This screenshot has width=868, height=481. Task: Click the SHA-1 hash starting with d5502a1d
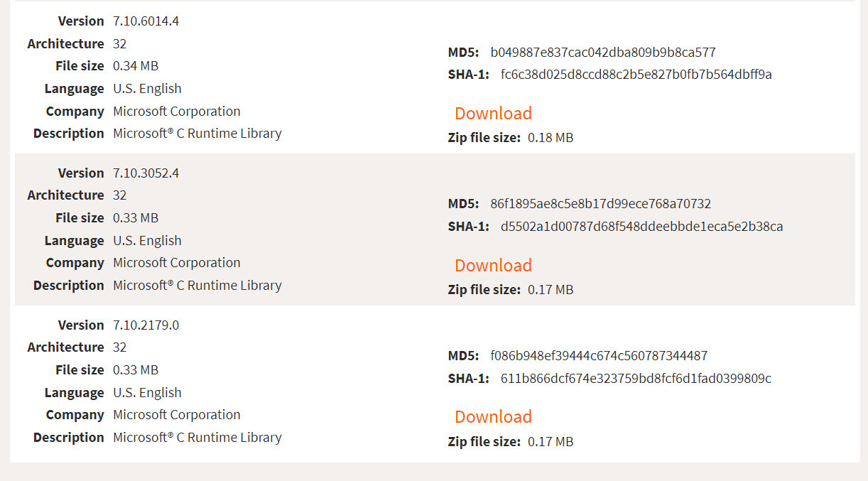[641, 227]
